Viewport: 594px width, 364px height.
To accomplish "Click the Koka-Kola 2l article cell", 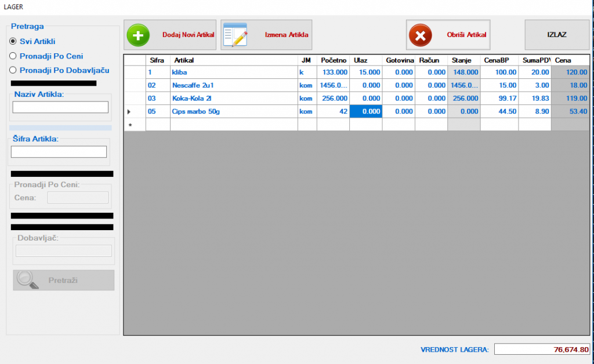I will (233, 99).
